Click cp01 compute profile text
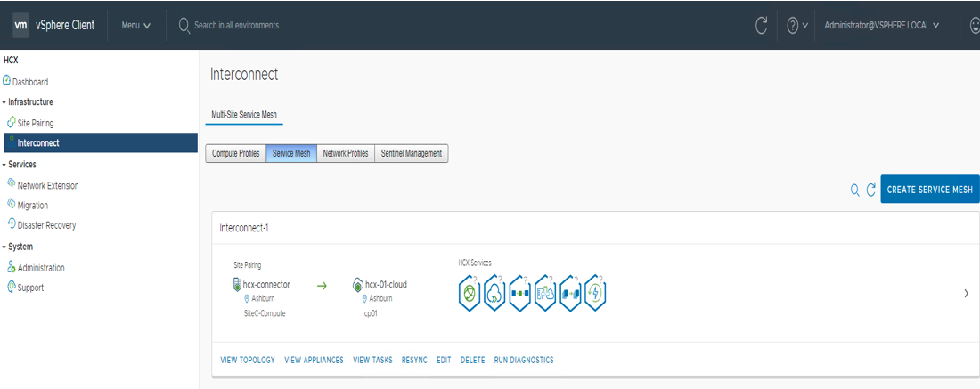This screenshot has height=389, width=980. tap(371, 313)
